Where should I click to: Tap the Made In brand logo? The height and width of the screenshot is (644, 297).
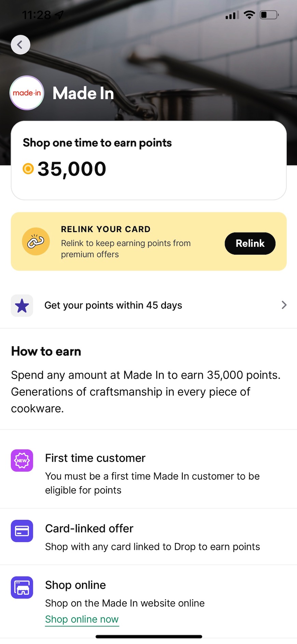[27, 93]
